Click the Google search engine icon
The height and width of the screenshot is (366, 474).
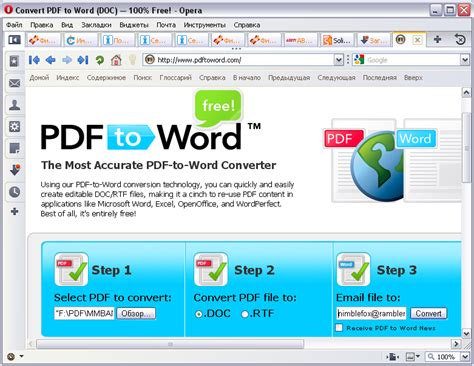coord(359,60)
